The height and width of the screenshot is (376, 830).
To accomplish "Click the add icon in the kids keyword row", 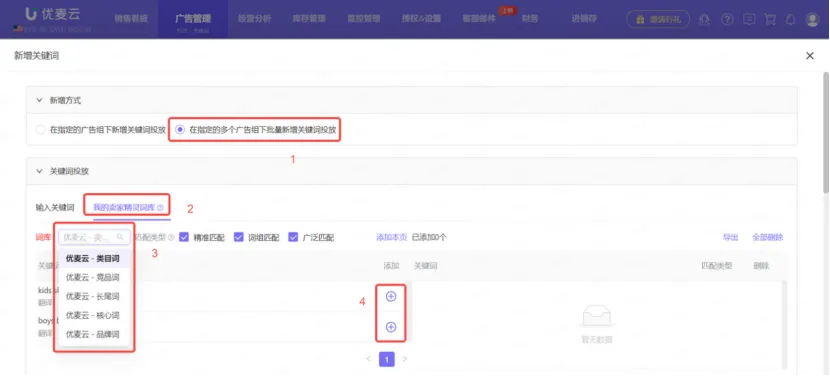I will (x=391, y=297).
